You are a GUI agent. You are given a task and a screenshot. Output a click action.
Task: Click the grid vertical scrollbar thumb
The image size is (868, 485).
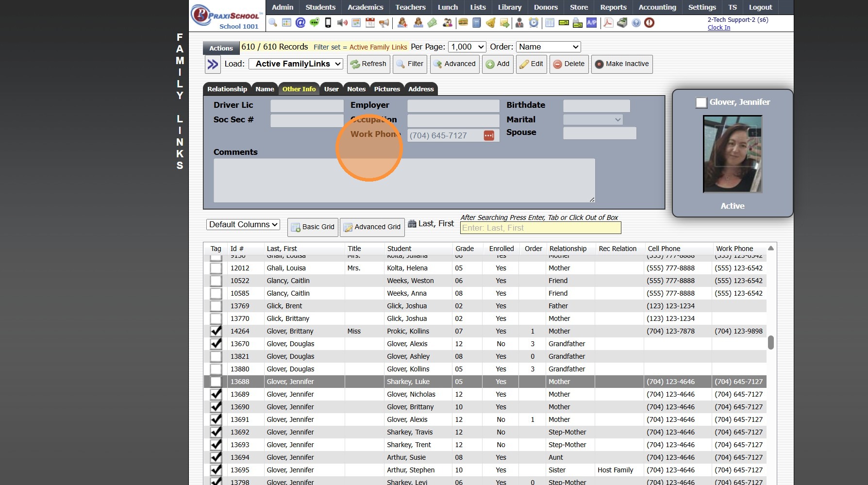click(x=770, y=342)
